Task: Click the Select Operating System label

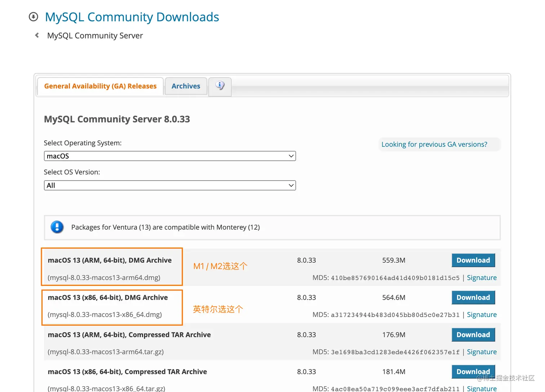Action: 83,143
